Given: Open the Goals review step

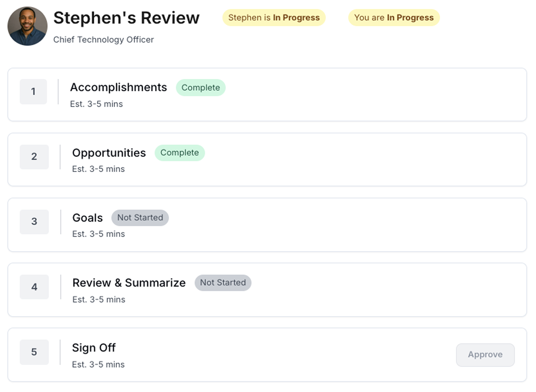Looking at the screenshot, I should point(88,218).
